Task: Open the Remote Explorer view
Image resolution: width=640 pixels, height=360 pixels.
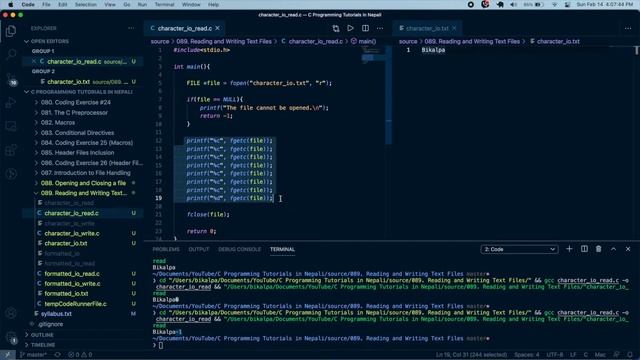Action: [11, 126]
